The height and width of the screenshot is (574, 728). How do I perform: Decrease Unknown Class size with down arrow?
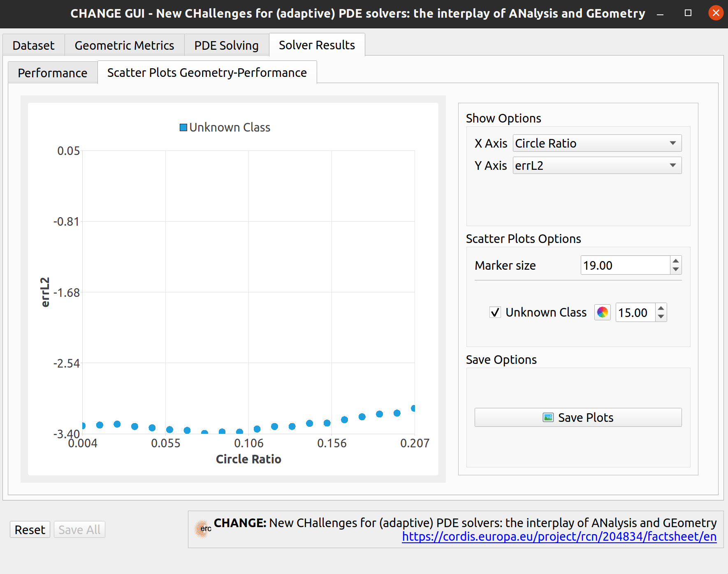[661, 317]
